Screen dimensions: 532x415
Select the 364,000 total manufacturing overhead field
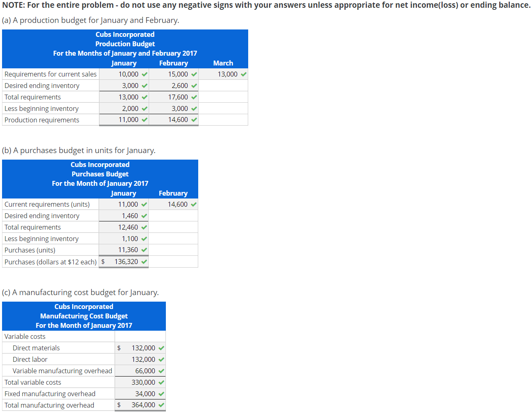[140, 405]
